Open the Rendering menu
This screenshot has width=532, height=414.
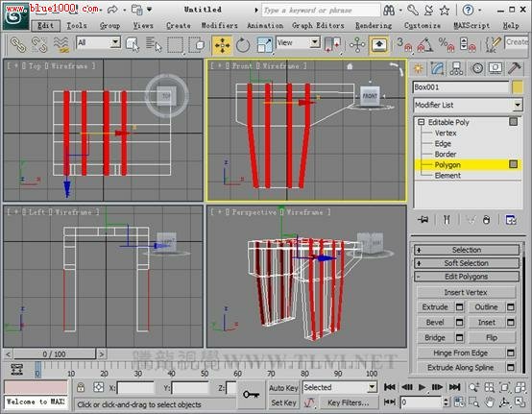click(x=374, y=25)
